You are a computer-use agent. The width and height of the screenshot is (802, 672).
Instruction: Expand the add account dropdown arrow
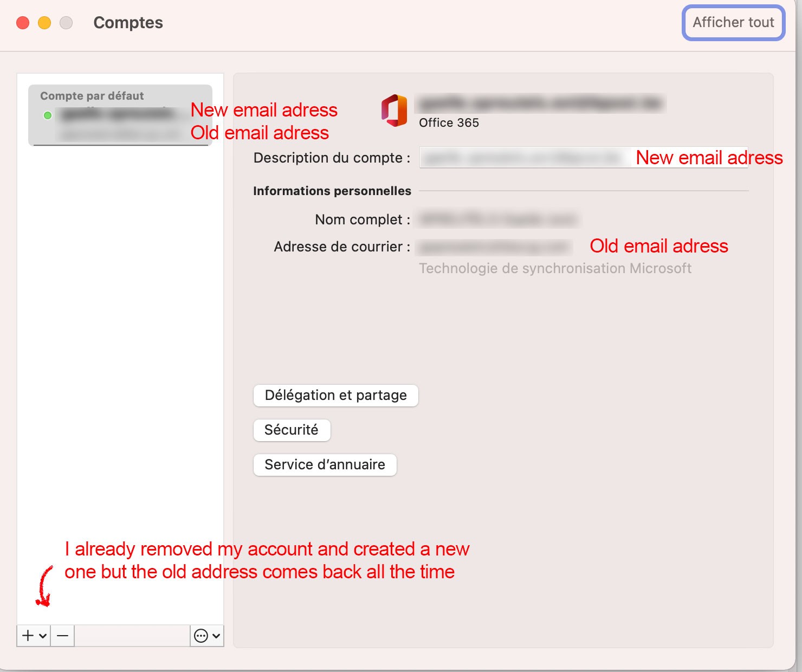(x=43, y=636)
